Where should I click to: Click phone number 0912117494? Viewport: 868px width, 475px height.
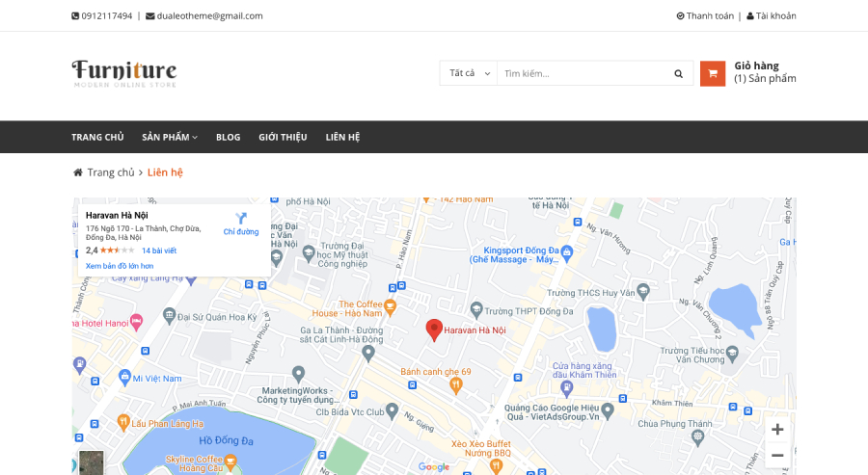(x=107, y=16)
